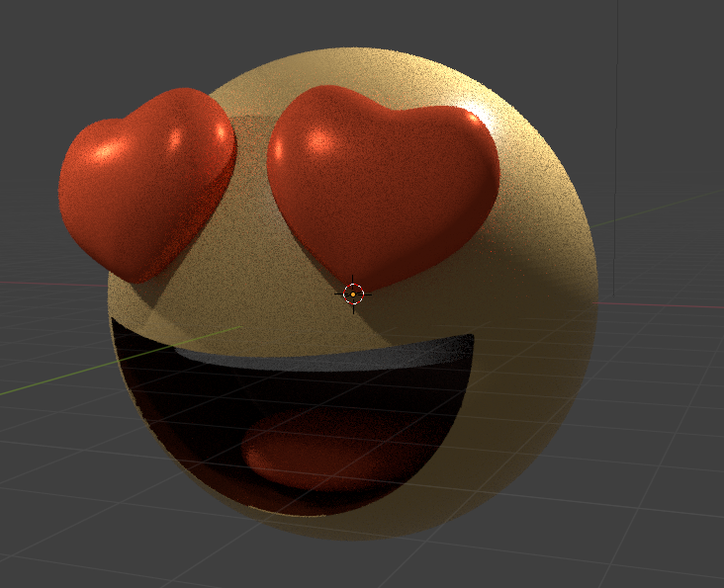Select the red tongue inside the mouth
Image resolution: width=724 pixels, height=588 pixels.
pyautogui.click(x=332, y=450)
